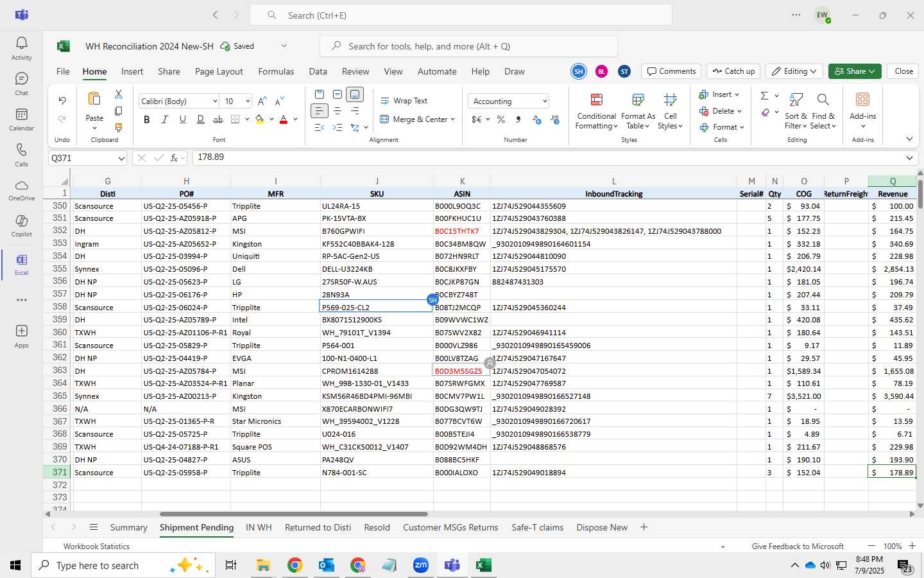Click the Paste clipboard icon

[94, 99]
